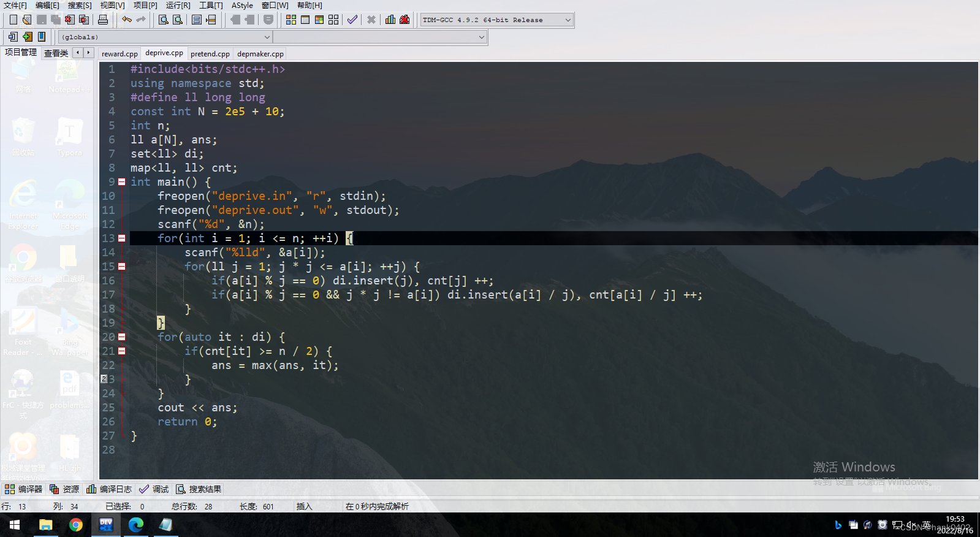Screen dimensions: 980x537
Task: Rebuild all files
Action: 333,20
